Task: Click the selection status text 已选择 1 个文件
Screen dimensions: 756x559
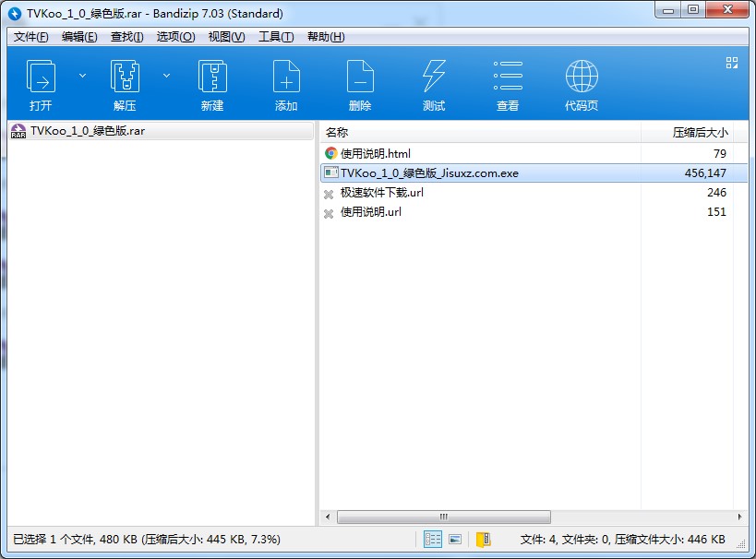Action: point(54,540)
